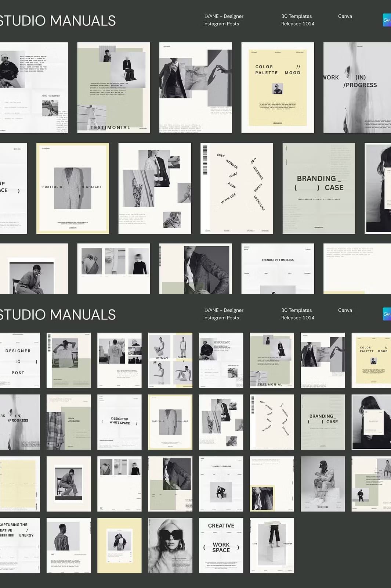Screen dimensions: 391x588
Task: Open the Design Tip White Space template
Action: (119, 422)
